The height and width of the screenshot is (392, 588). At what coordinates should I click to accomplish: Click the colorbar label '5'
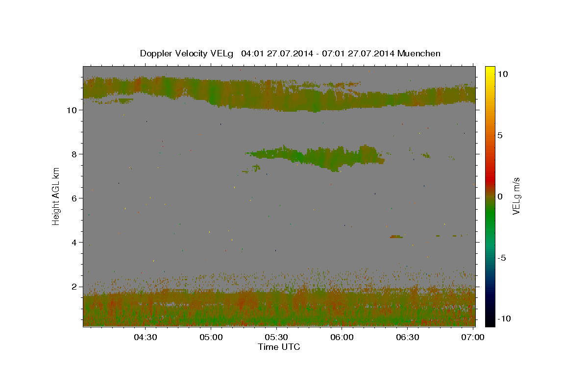pyautogui.click(x=500, y=135)
